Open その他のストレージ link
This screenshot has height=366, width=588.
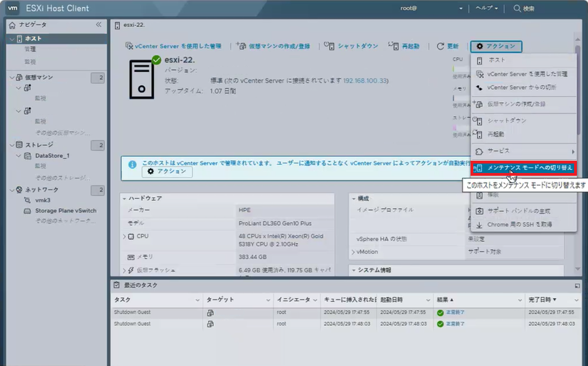click(62, 178)
